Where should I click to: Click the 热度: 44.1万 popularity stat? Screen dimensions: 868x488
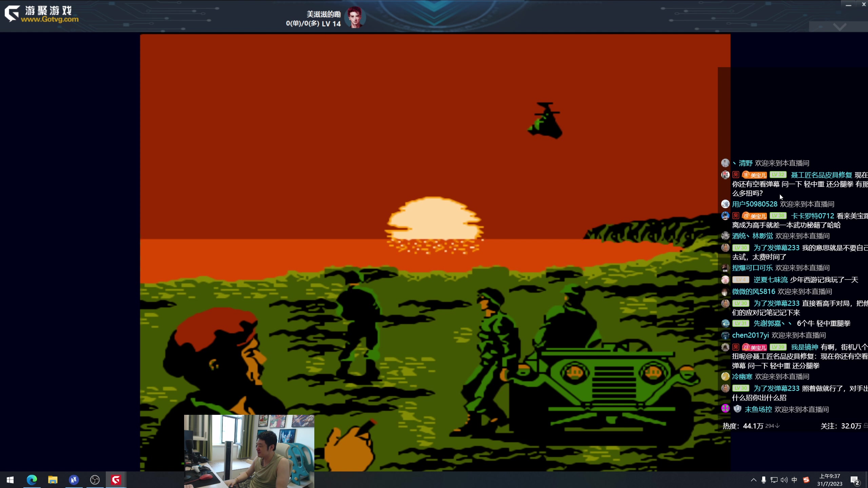[x=743, y=426]
